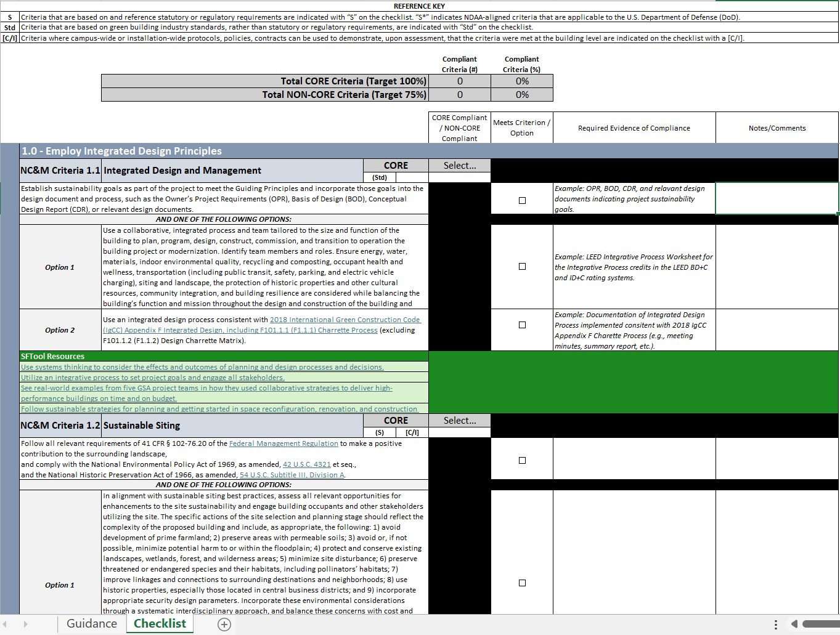Viewport: 840px width, 635px height.
Task: Go to previous sheet tab arrow
Action: 6,625
